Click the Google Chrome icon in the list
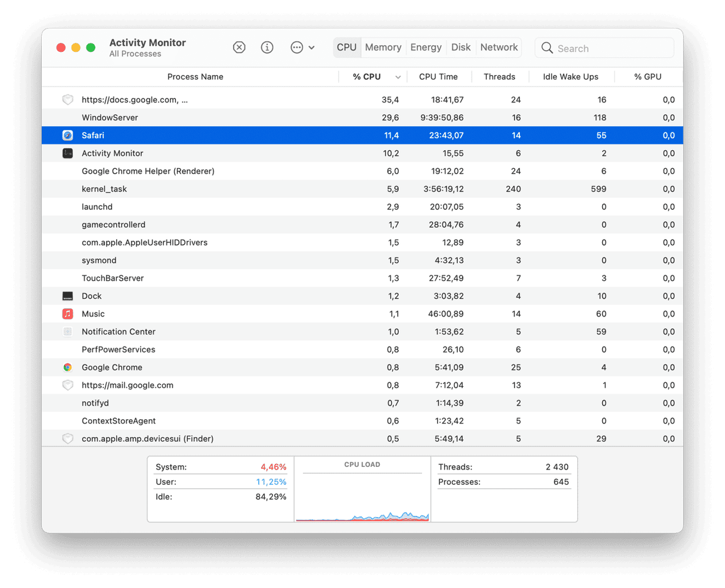The image size is (725, 588). click(67, 367)
